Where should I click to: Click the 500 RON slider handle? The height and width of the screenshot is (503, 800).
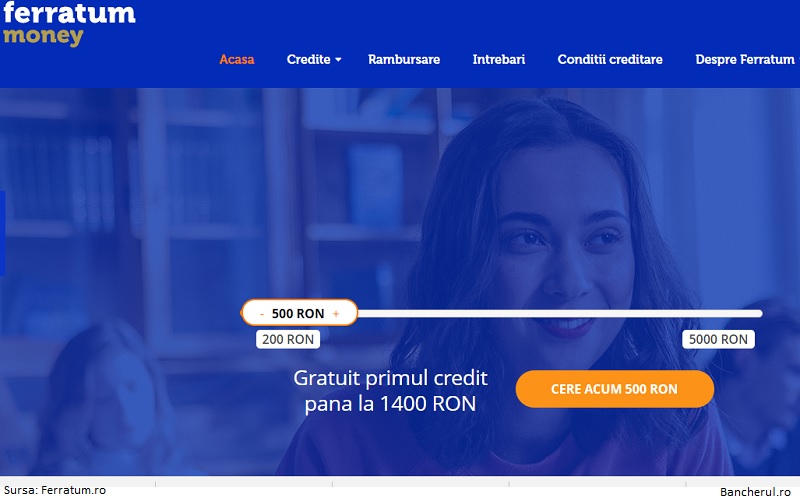pos(299,313)
